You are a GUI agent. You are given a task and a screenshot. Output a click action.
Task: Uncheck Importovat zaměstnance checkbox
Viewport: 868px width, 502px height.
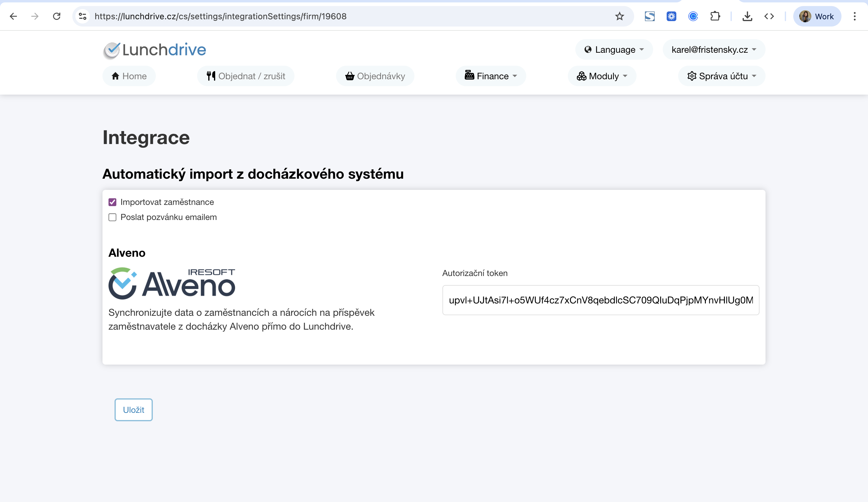point(112,202)
